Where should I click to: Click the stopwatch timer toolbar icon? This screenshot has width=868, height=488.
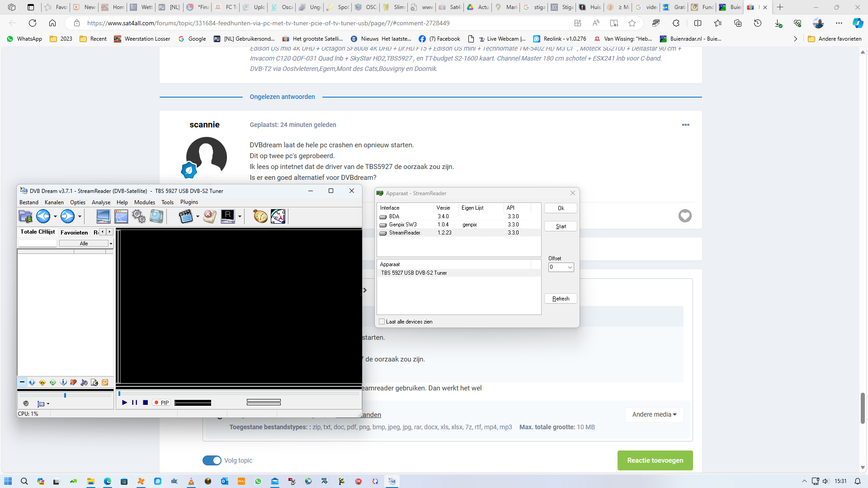pyautogui.click(x=260, y=216)
